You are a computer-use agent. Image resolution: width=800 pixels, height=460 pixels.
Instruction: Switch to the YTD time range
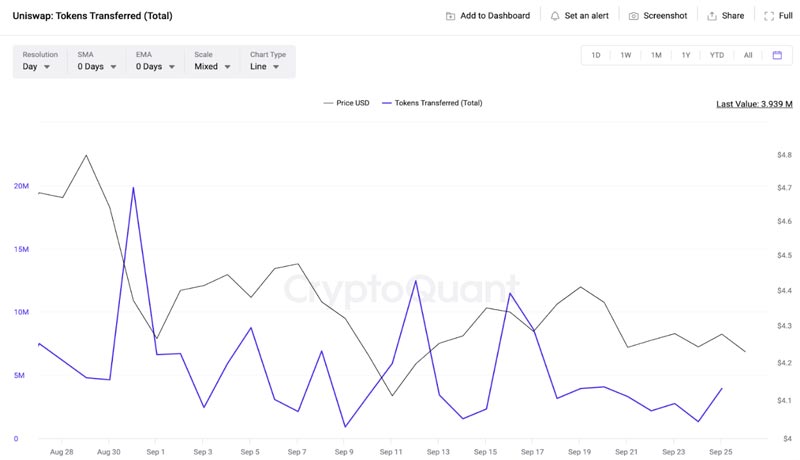(717, 55)
